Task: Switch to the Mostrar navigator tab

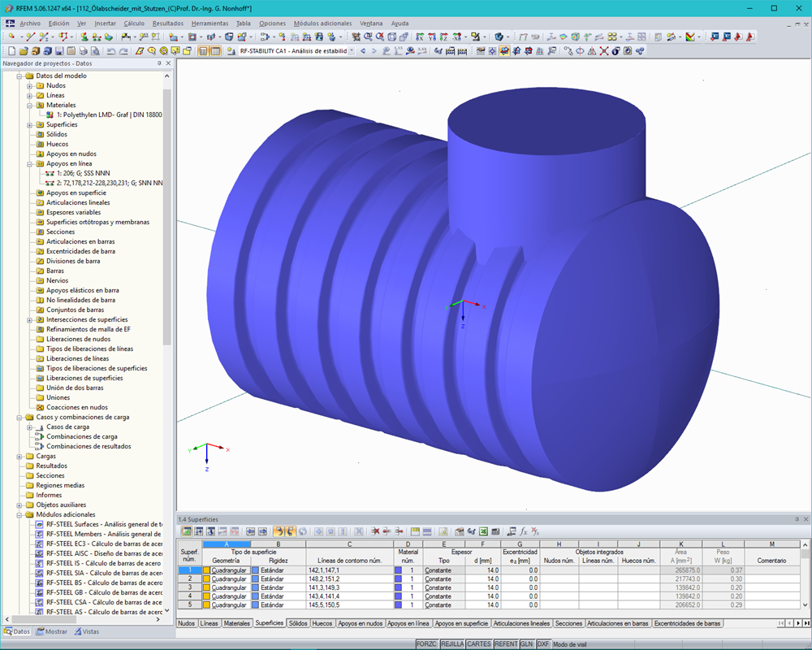Action: (52, 631)
